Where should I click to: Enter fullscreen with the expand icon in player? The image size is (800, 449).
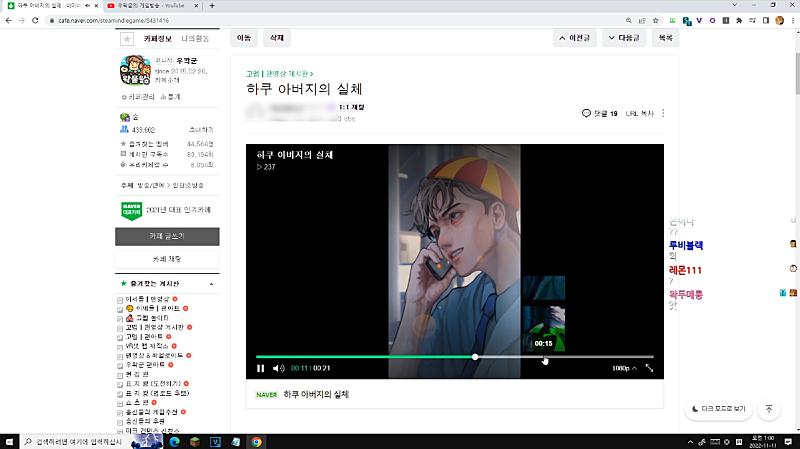pyautogui.click(x=649, y=368)
